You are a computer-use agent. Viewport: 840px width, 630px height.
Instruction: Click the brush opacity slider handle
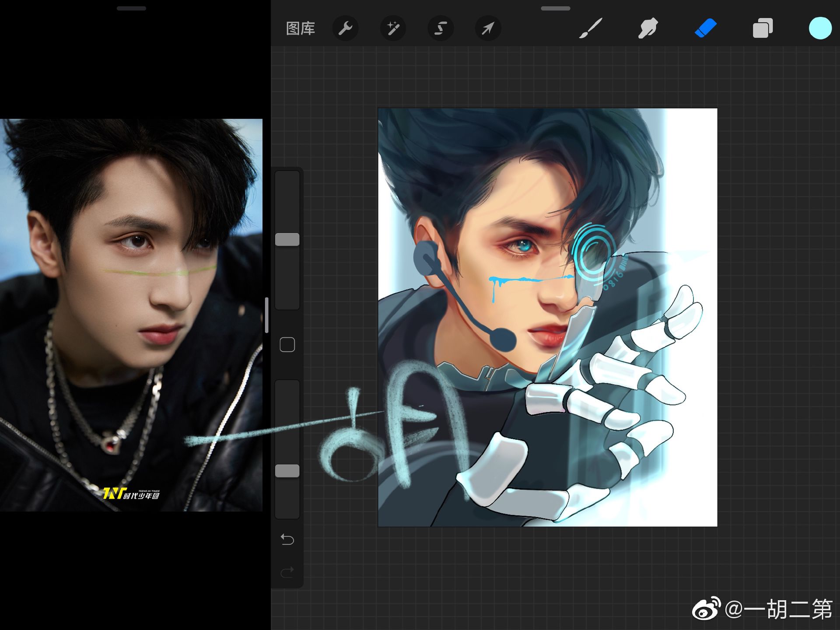coord(287,471)
